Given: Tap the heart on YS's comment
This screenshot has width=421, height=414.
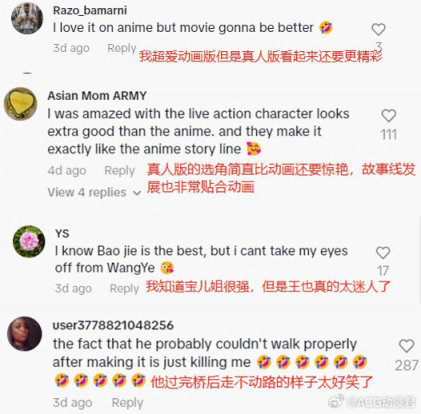Looking at the screenshot, I should click(x=383, y=253).
